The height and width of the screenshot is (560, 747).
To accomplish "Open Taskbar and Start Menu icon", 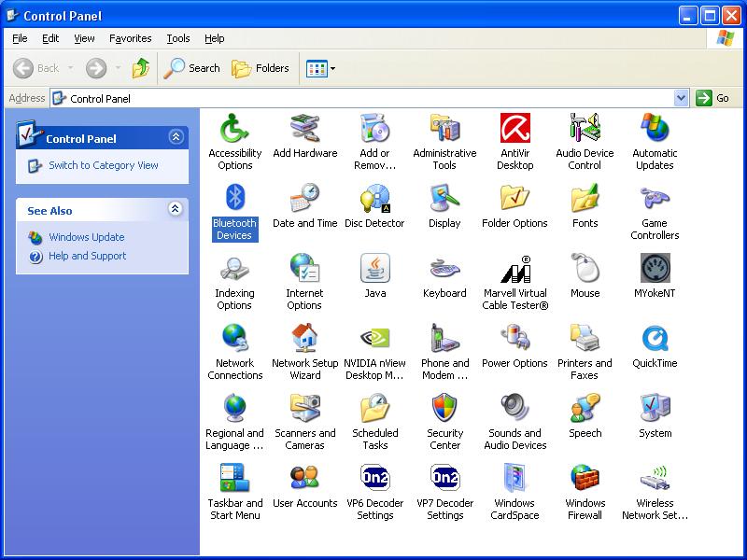I will (x=234, y=478).
